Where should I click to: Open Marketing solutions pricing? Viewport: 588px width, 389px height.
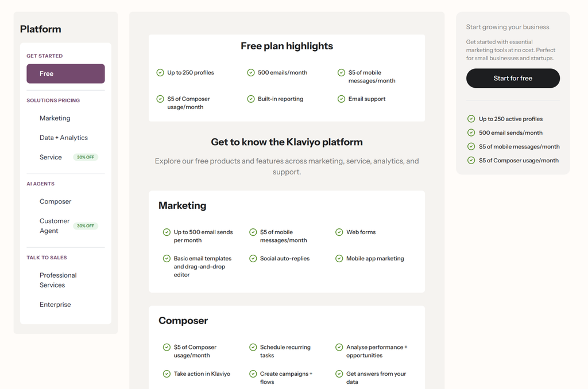[55, 118]
